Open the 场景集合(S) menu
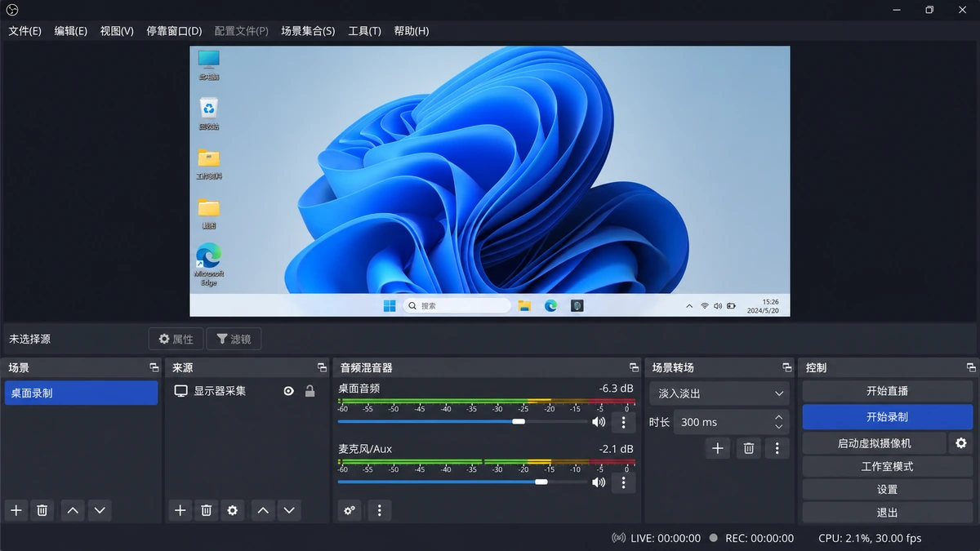 308,31
